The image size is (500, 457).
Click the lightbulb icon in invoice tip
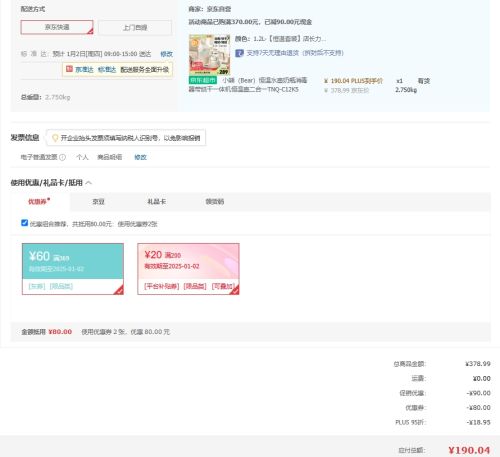click(55, 138)
